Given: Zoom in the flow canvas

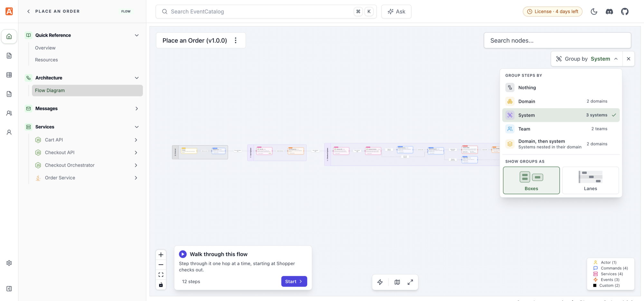Looking at the screenshot, I should [161, 255].
